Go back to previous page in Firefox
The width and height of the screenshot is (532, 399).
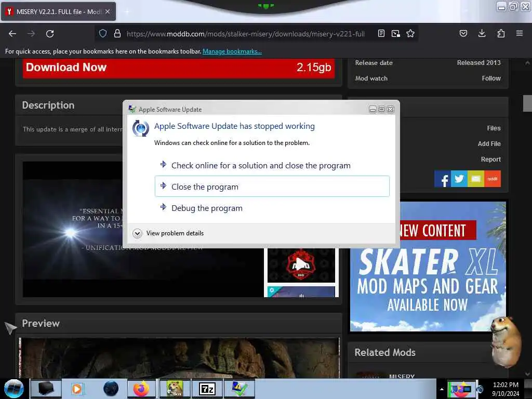[12, 34]
